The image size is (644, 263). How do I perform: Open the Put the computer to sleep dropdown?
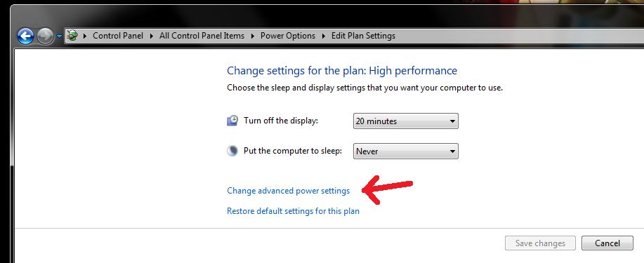coord(406,151)
